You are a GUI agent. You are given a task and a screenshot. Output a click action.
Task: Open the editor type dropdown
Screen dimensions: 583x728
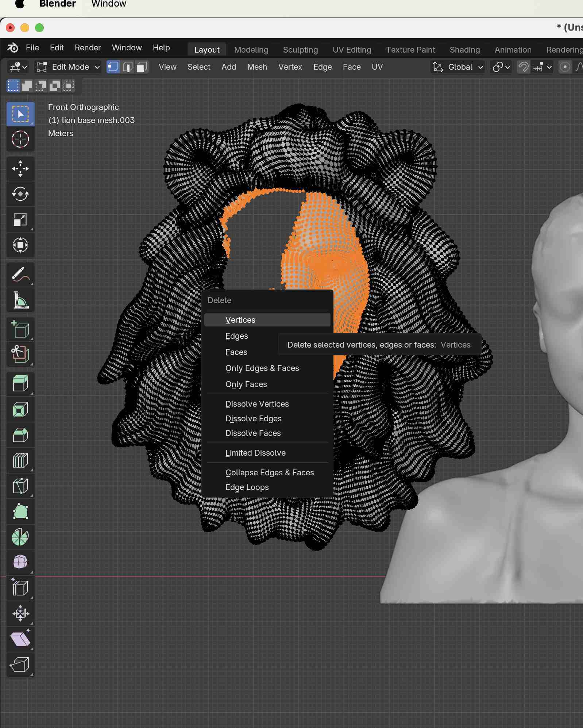click(18, 67)
